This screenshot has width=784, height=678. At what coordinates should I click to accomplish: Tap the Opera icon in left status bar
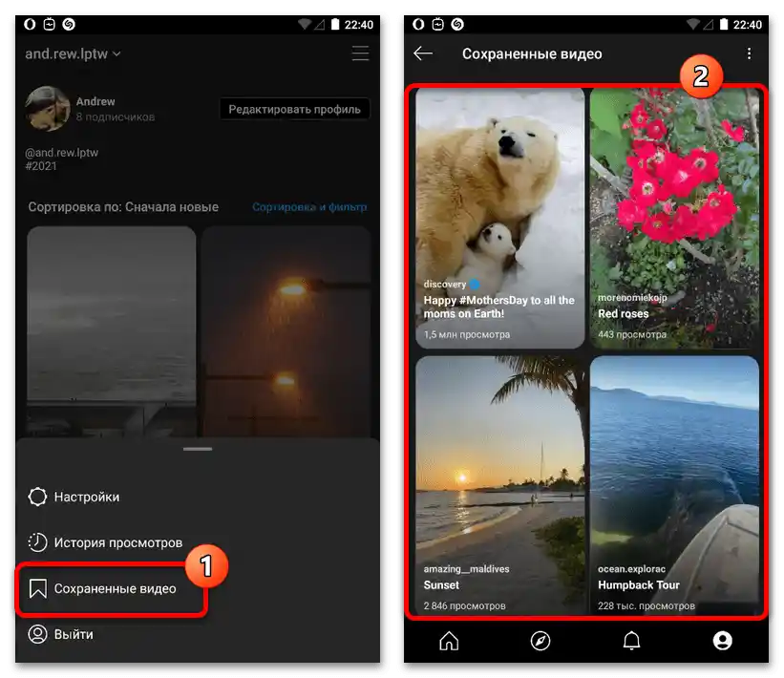(30, 24)
